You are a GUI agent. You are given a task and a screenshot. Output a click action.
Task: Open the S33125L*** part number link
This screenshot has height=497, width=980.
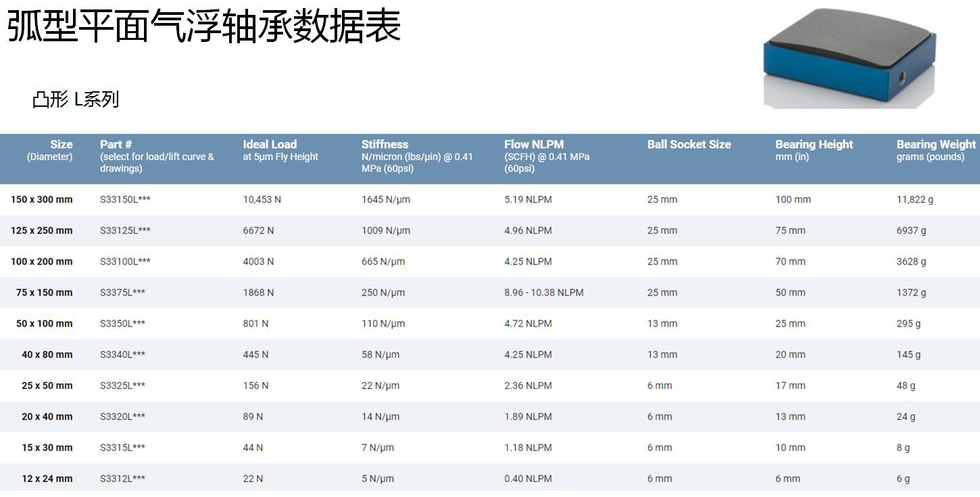125,231
